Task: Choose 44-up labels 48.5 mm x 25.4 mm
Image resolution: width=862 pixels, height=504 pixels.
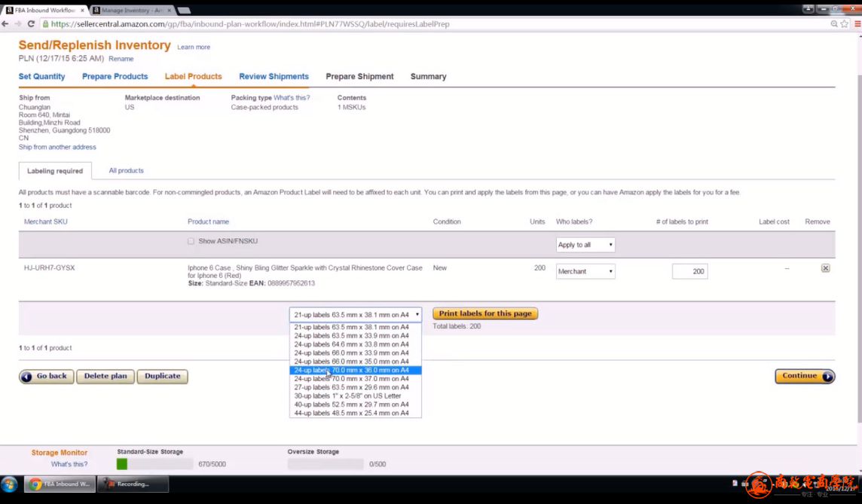Action: point(351,413)
